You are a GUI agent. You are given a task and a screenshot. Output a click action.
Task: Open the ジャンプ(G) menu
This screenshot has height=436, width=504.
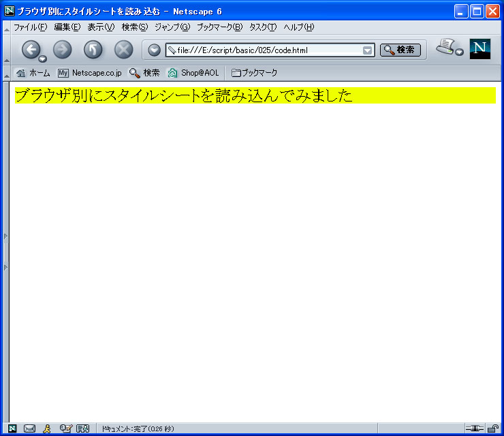coord(172,27)
